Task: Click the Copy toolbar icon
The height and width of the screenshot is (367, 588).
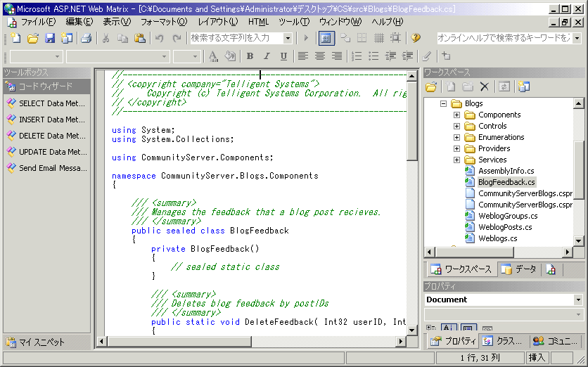Action: point(122,38)
